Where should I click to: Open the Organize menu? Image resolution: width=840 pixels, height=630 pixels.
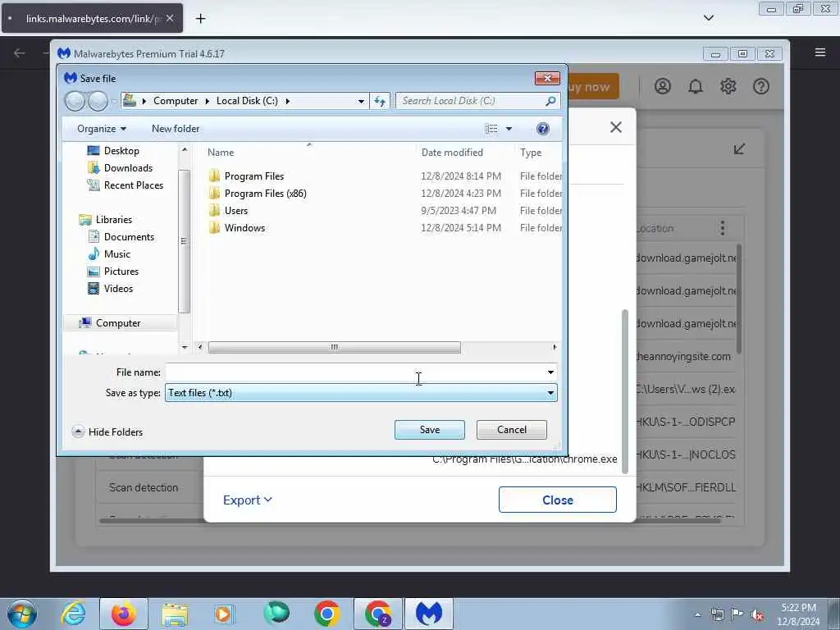coord(101,129)
